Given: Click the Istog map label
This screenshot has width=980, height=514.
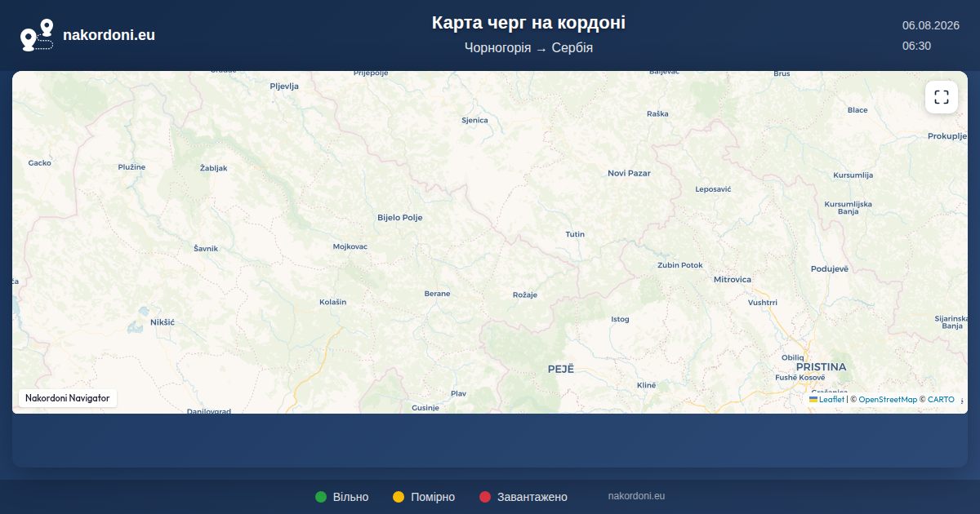Looking at the screenshot, I should (x=620, y=320).
